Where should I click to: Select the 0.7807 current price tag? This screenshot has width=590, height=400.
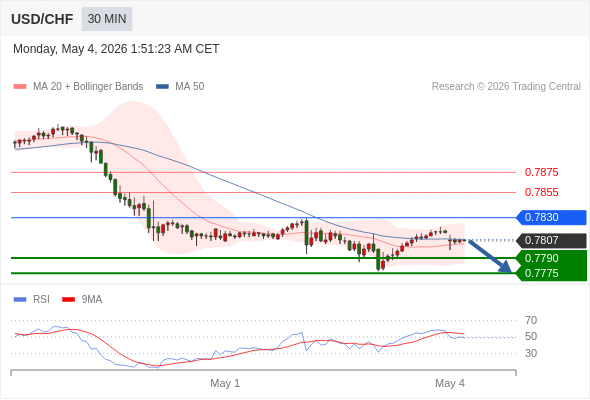551,240
